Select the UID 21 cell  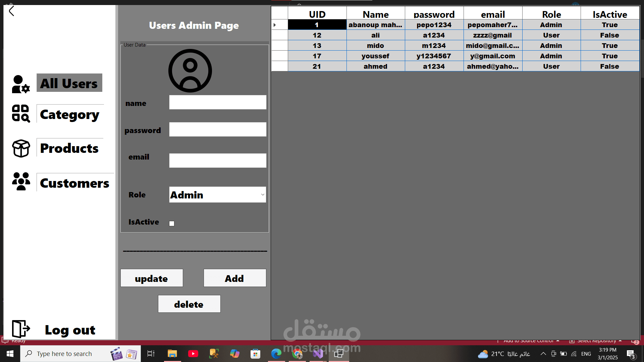317,66
